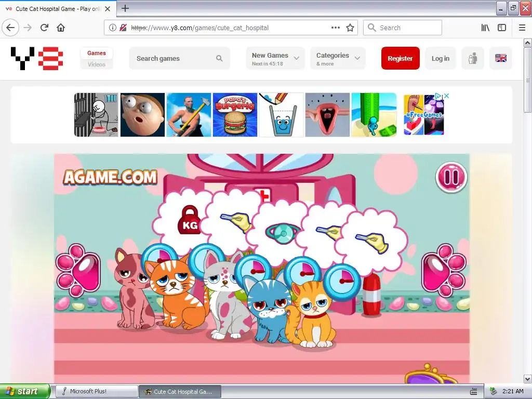Select Cute Cat Hospital Game taskbar item

[180, 391]
